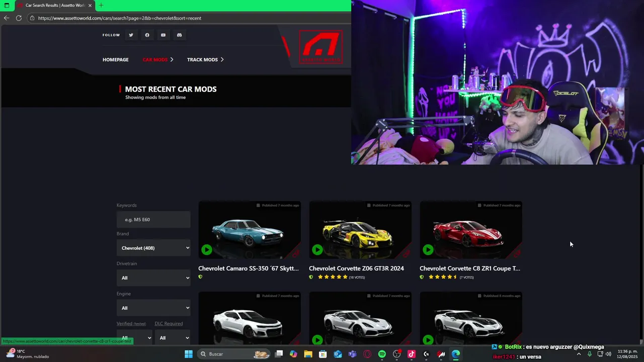
Task: Open Outlook from the taskbar
Action: [x=338, y=354]
